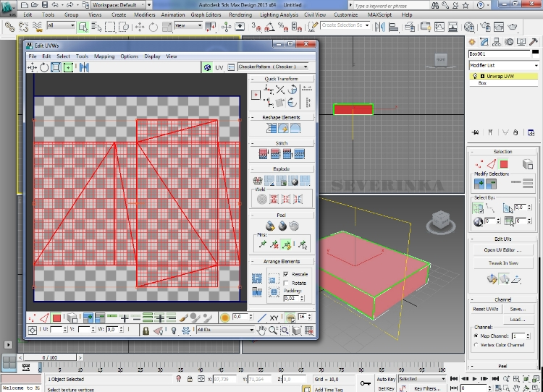Toggle Vertex sub-object mode in Selection rollout

[479, 164]
